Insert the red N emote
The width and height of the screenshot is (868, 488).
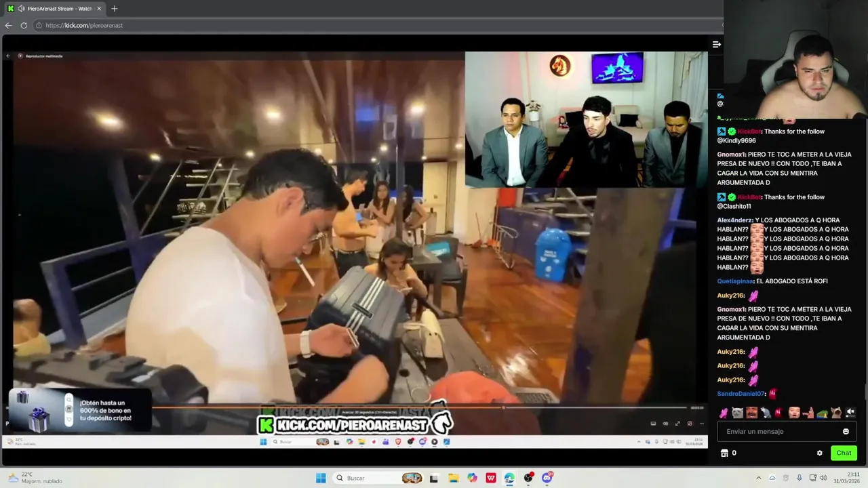coord(778,413)
